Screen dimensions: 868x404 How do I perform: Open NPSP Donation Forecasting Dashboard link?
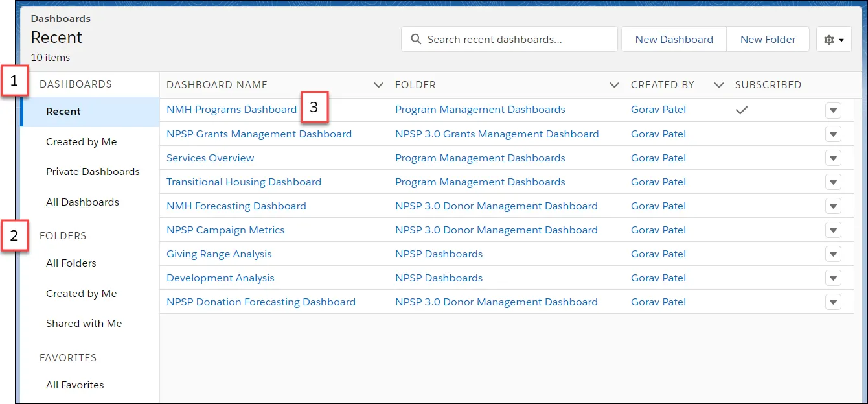261,302
